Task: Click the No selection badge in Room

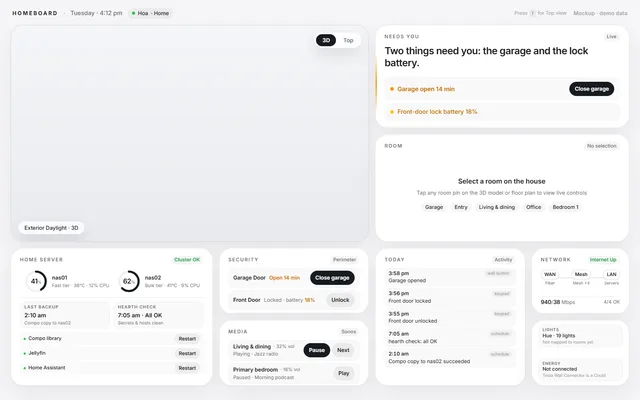Action: (602, 146)
